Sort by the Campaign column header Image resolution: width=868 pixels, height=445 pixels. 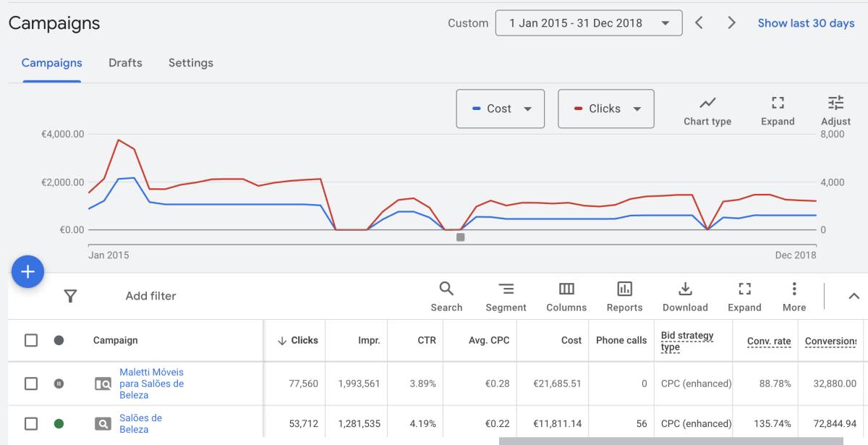[115, 340]
